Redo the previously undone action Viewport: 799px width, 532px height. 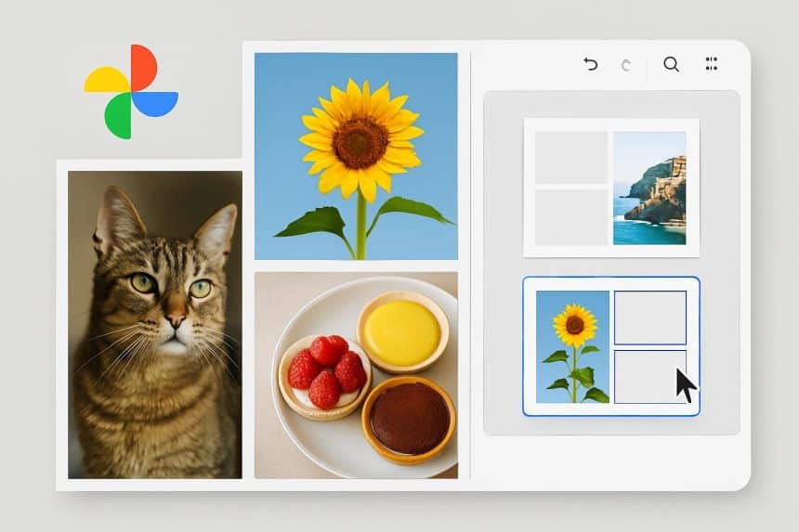626,65
